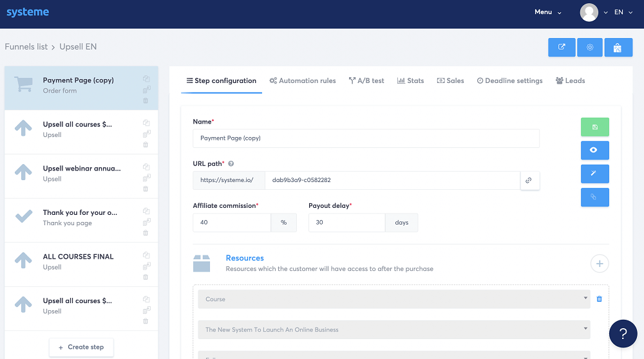Open the help question mark bubble

tap(623, 333)
